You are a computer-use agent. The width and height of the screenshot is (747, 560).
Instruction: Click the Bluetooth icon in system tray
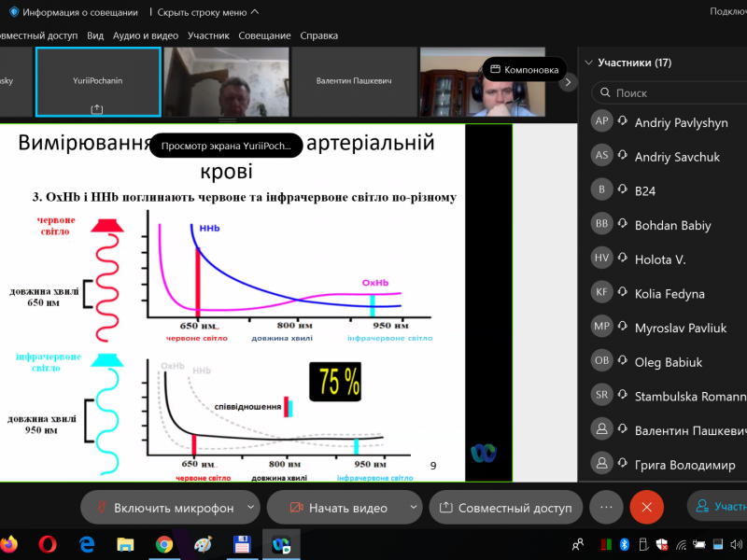(x=626, y=544)
